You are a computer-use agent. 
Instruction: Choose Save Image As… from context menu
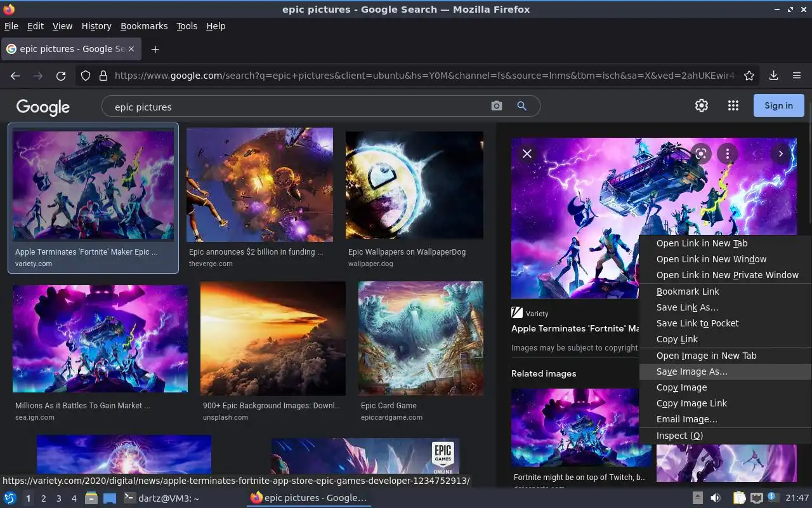coord(725,371)
